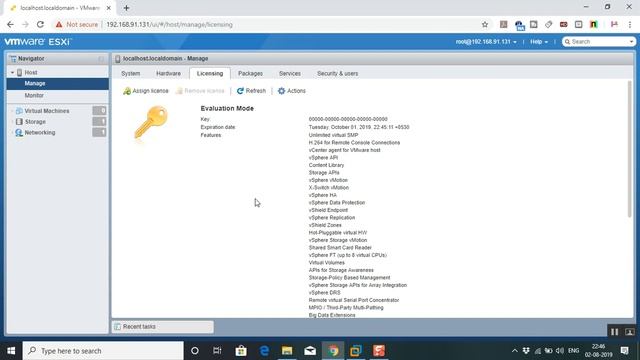The image size is (640, 360).
Task: Open Microsoft Store from the taskbar
Action: [x=241, y=351]
